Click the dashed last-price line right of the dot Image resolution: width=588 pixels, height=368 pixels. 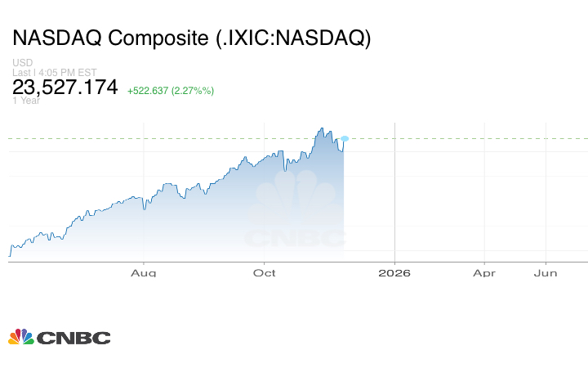(465, 139)
